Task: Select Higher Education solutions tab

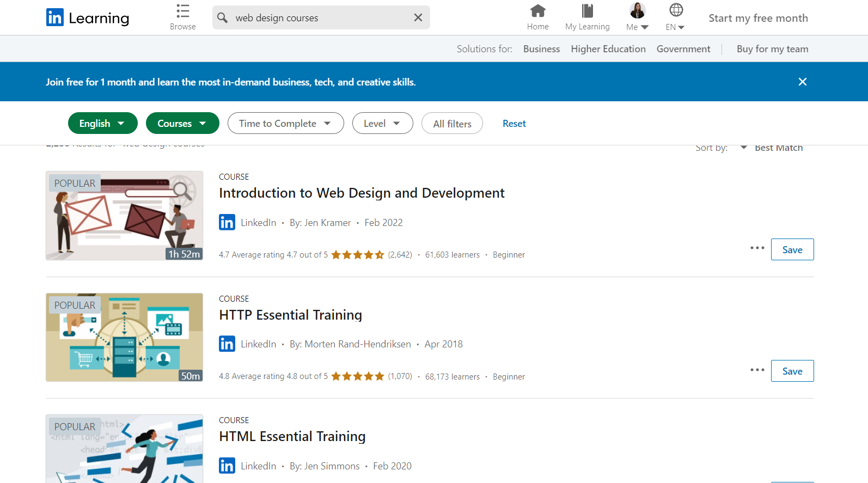Action: coord(608,49)
